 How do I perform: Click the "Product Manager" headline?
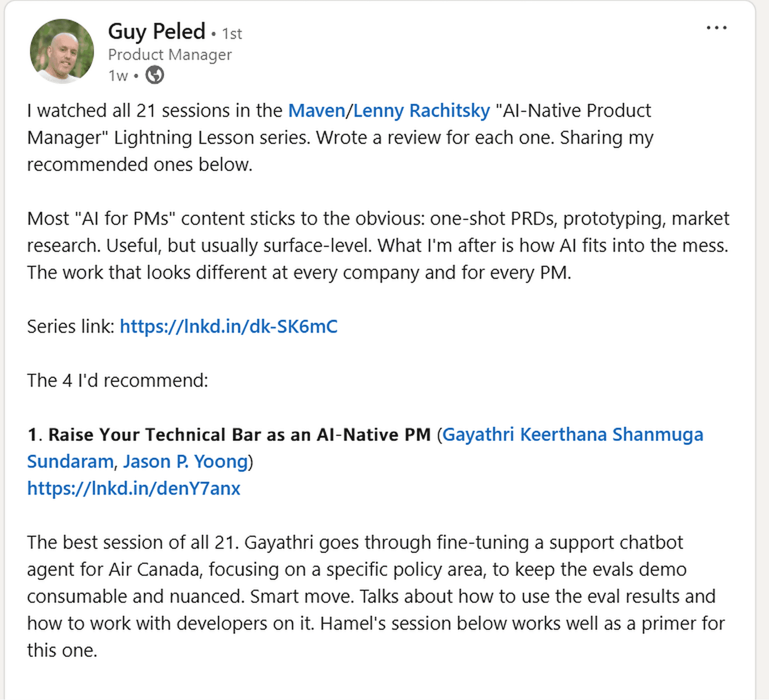click(x=170, y=55)
